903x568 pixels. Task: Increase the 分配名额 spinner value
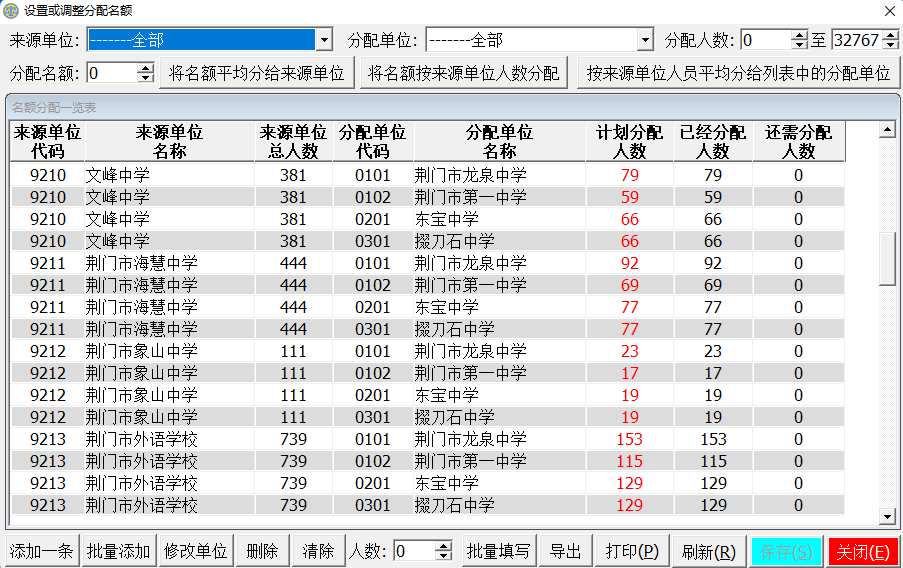click(x=145, y=68)
